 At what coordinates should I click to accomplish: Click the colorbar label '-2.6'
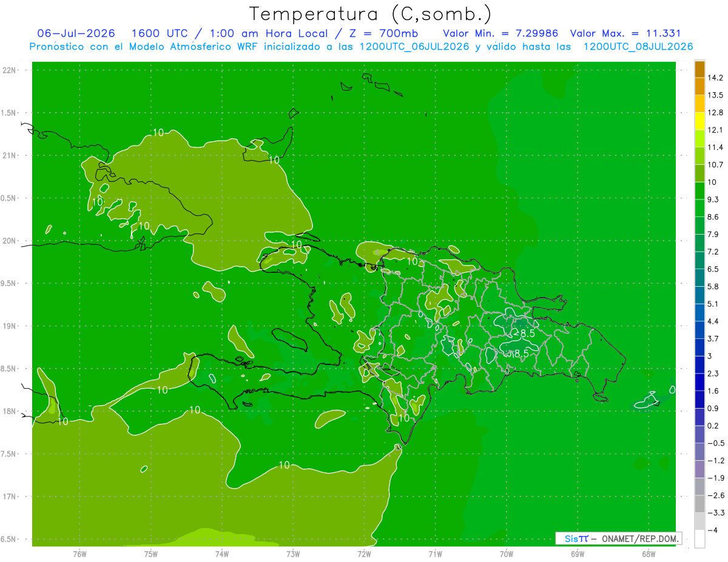pos(716,495)
